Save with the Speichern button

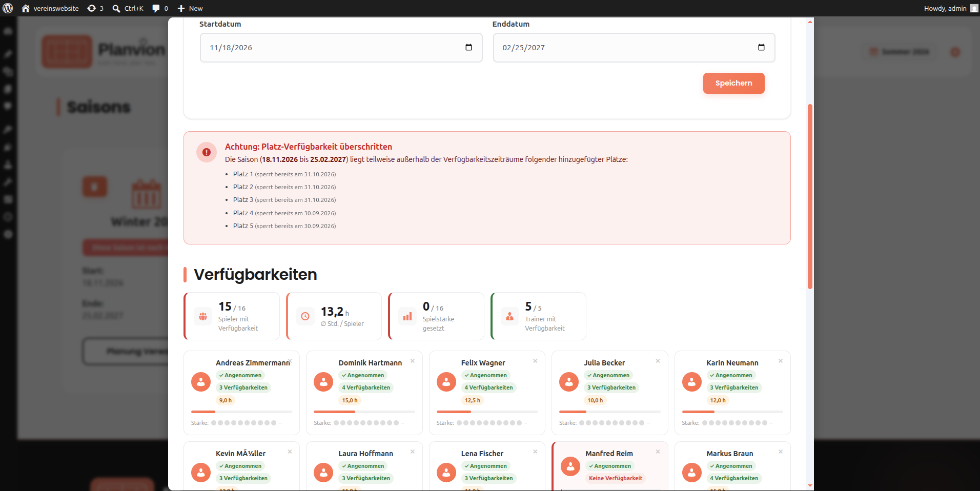pos(733,83)
